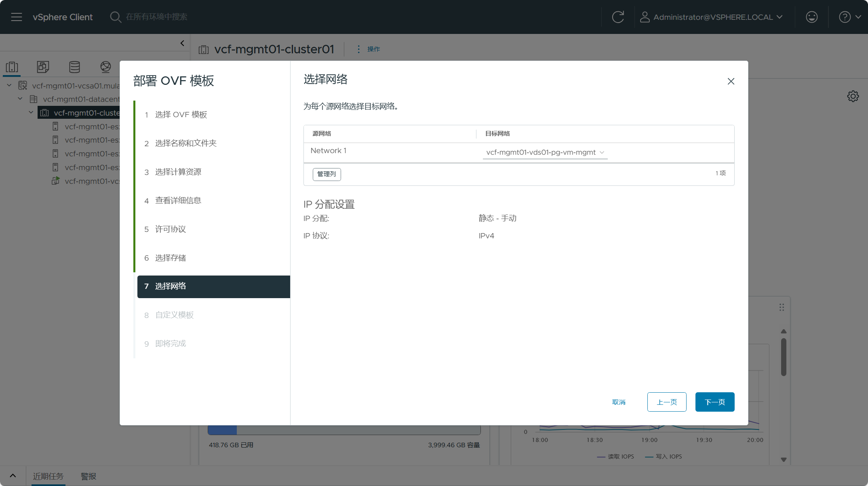Switch to the Networking inventory icon

pyautogui.click(x=105, y=67)
